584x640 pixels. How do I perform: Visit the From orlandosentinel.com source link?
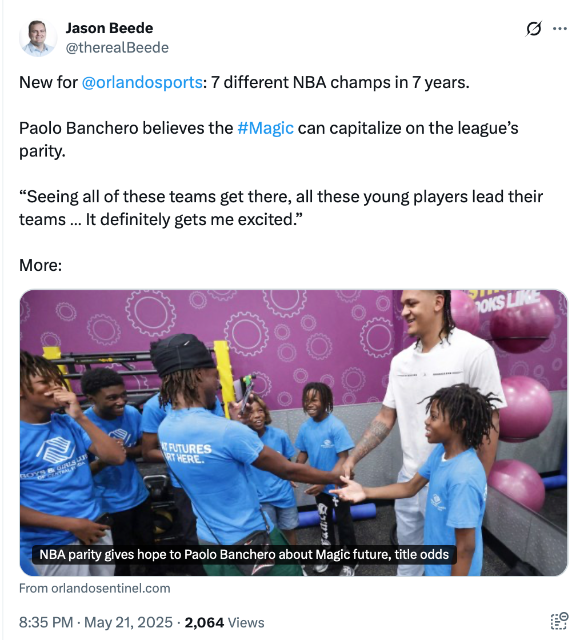95,589
